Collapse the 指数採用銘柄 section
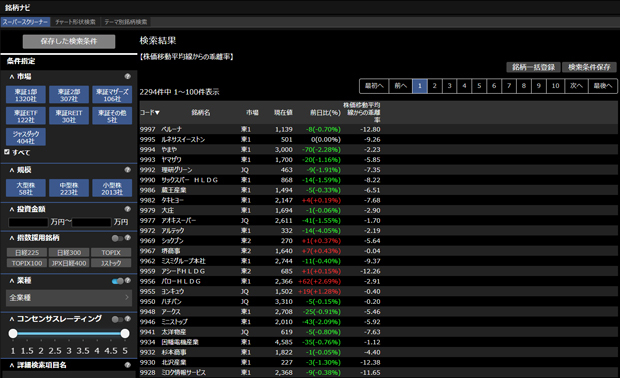The height and width of the screenshot is (378, 620). click(12, 238)
